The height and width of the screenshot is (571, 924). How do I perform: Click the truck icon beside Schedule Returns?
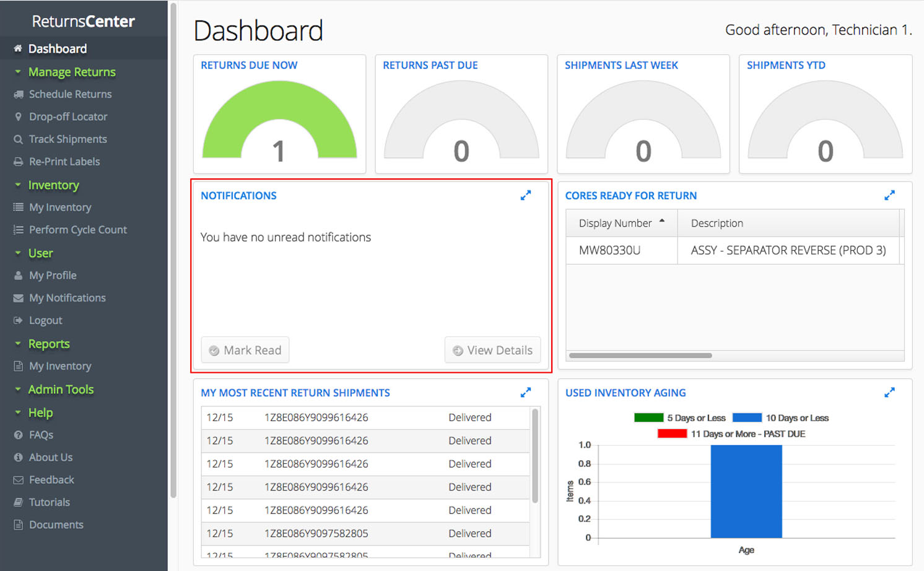19,94
